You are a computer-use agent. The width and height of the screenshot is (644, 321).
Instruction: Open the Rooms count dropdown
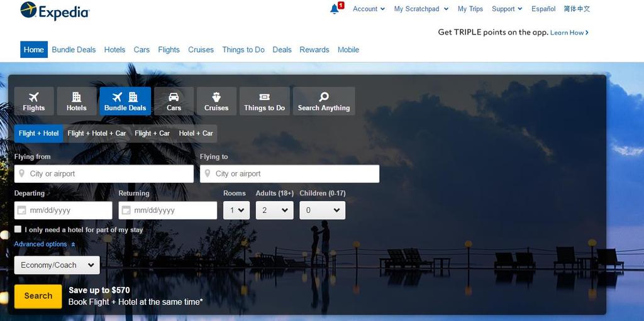tap(236, 210)
